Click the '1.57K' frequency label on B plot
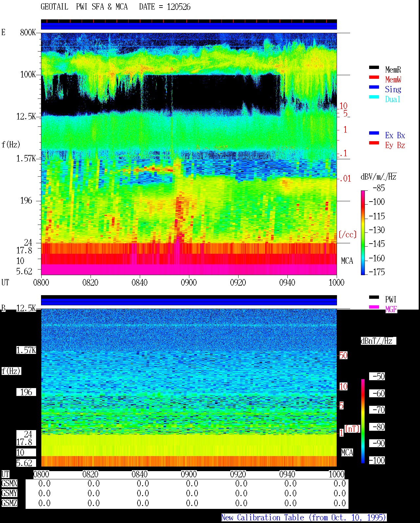420x523 pixels. pyautogui.click(x=26, y=350)
